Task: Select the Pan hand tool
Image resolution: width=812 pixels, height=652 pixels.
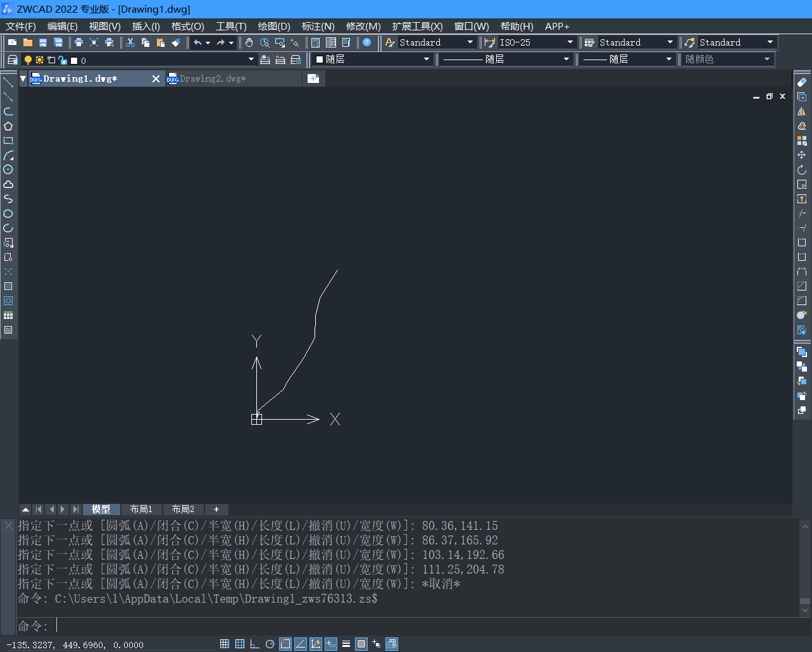Action: point(249,42)
